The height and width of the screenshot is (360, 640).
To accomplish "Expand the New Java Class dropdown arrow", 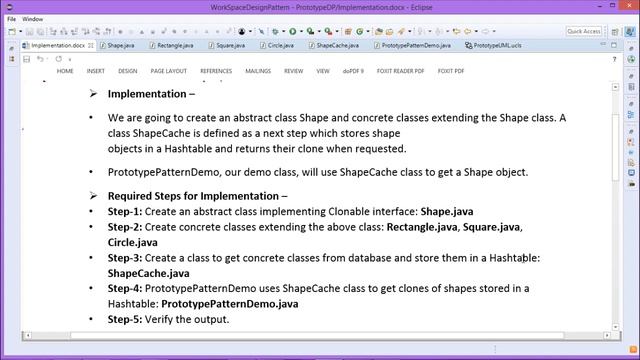I will coord(368,31).
